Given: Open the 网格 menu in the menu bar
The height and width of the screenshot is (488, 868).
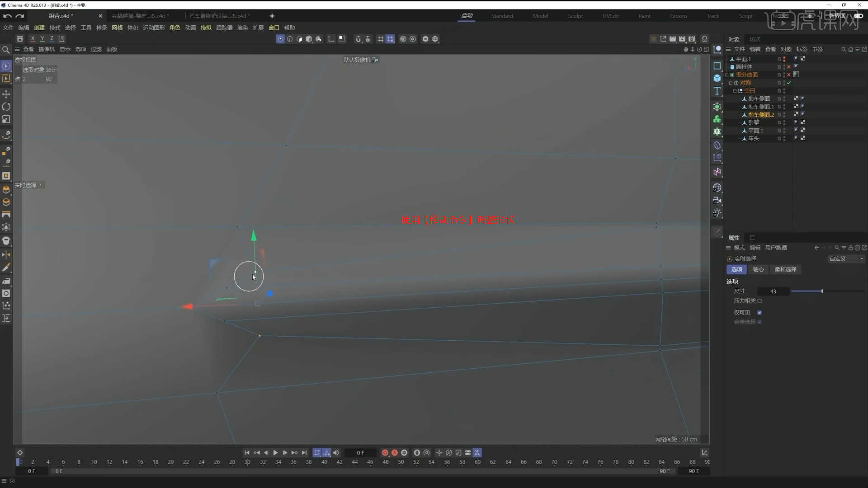Looking at the screenshot, I should (117, 28).
